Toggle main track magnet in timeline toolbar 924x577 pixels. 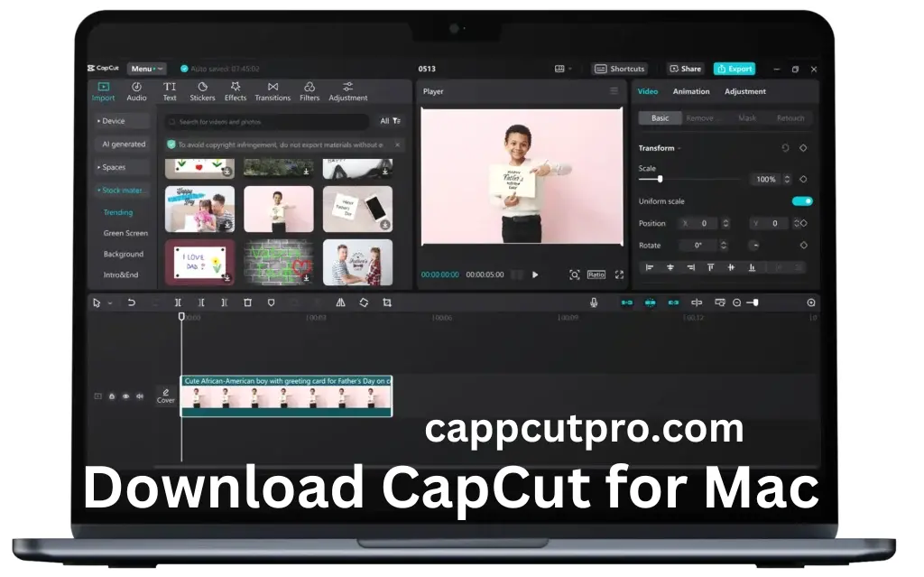click(x=626, y=302)
